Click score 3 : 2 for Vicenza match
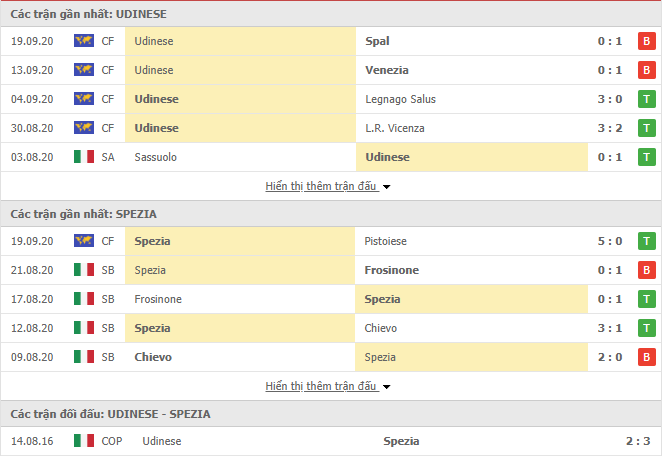The height and width of the screenshot is (456, 662). click(x=610, y=128)
